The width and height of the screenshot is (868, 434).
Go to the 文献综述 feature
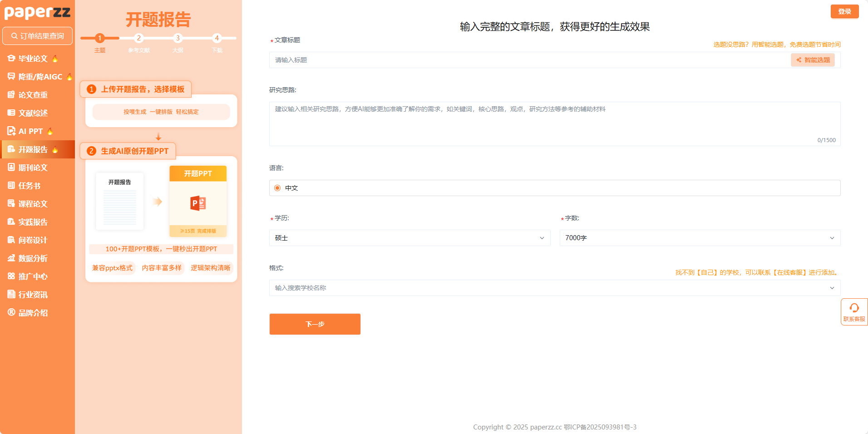[33, 113]
